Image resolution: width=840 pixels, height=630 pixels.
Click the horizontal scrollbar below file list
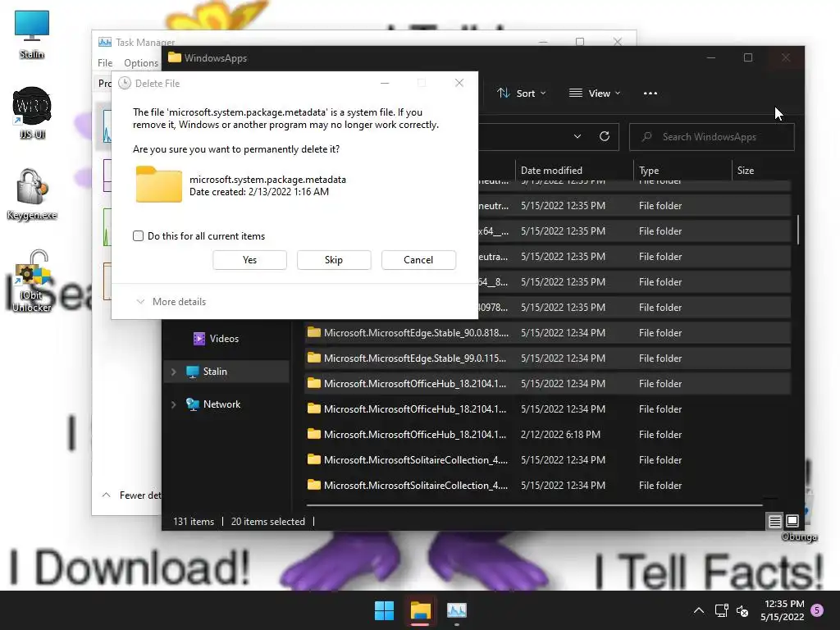click(x=534, y=504)
